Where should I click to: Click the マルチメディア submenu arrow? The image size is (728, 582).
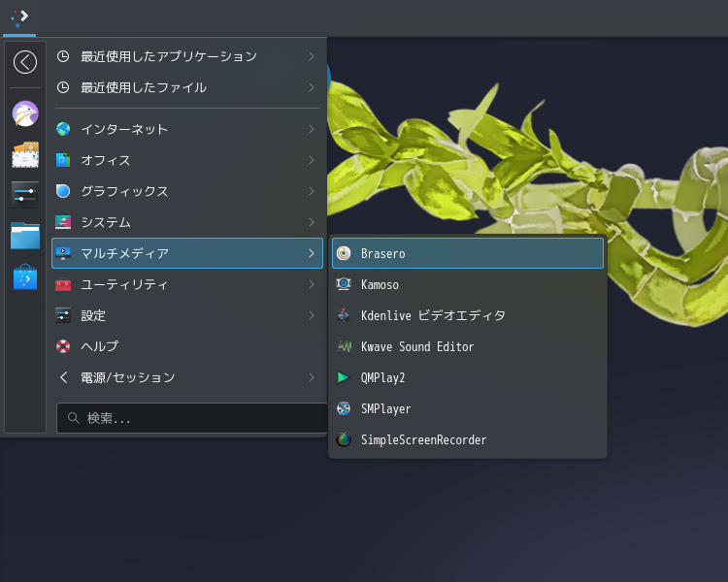(x=312, y=253)
